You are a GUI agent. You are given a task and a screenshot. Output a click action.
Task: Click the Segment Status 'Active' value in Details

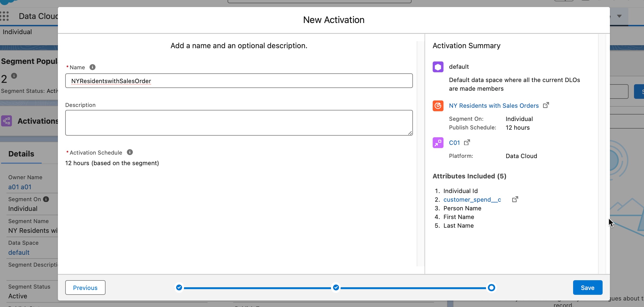pyautogui.click(x=18, y=296)
